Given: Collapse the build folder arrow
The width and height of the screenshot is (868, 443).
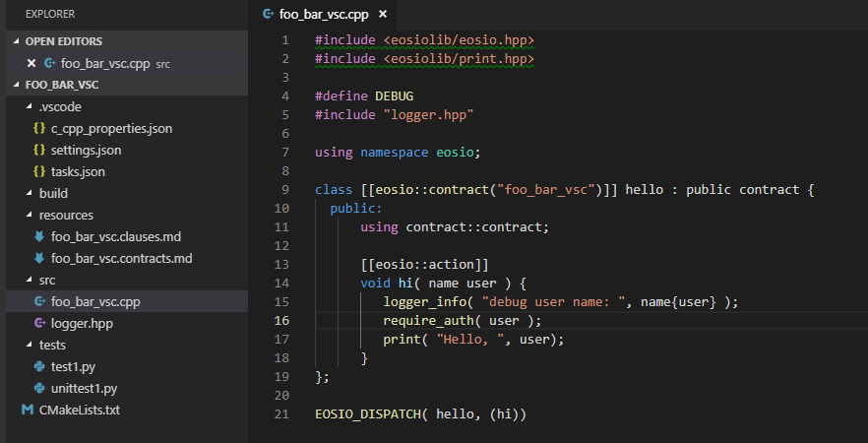Looking at the screenshot, I should (29, 193).
